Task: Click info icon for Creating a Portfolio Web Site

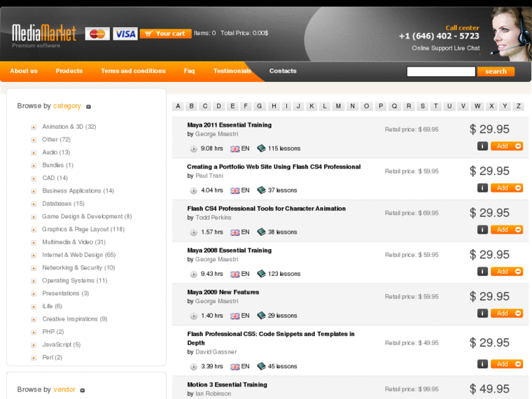Action: tap(482, 187)
